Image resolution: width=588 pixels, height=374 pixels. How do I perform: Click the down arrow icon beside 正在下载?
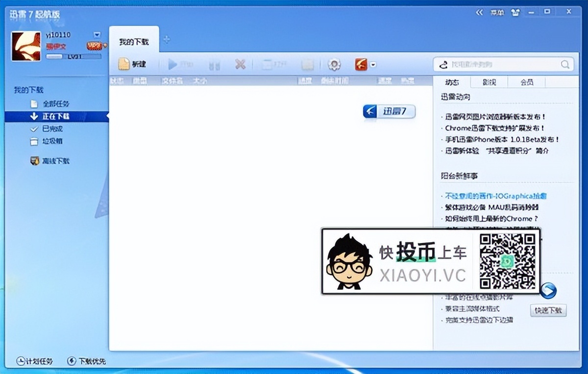[34, 117]
